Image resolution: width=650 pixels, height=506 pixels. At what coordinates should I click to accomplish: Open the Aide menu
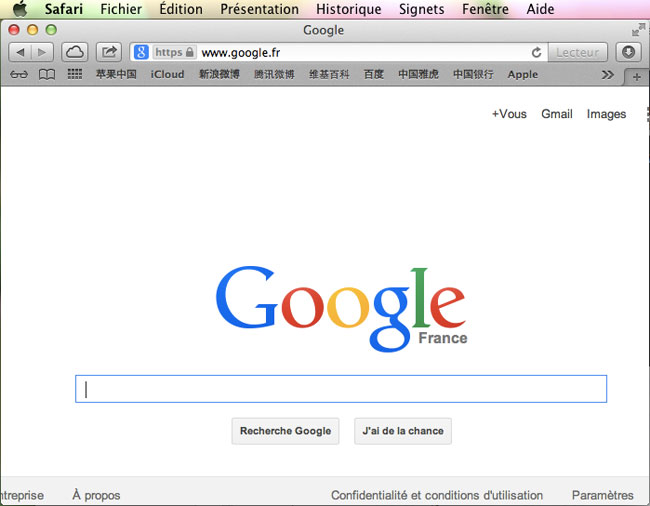pos(540,9)
